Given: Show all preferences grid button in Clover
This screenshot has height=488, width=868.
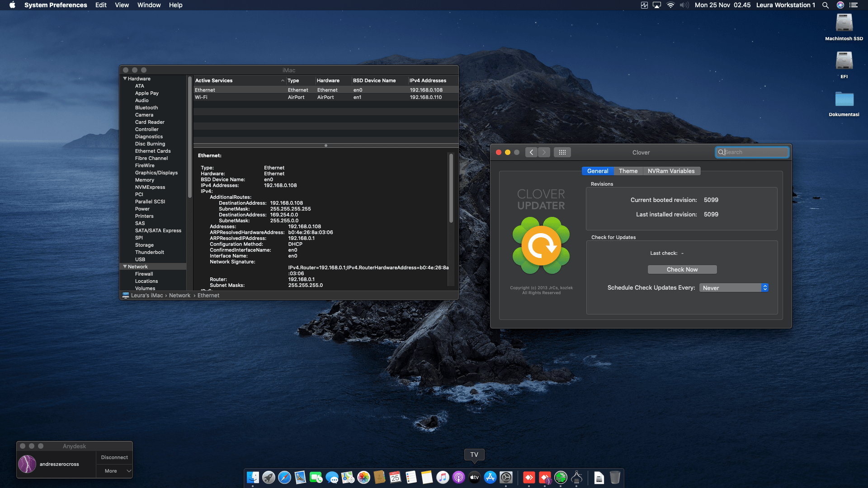Looking at the screenshot, I should (x=562, y=152).
